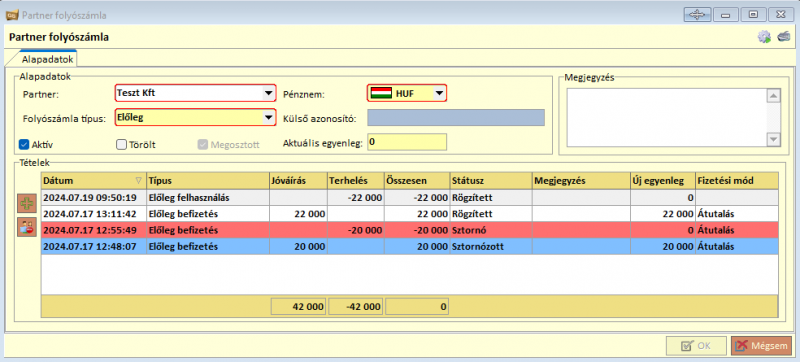Open the Partner dropdown arrow
Screen dimensions: 800x362
[268, 93]
